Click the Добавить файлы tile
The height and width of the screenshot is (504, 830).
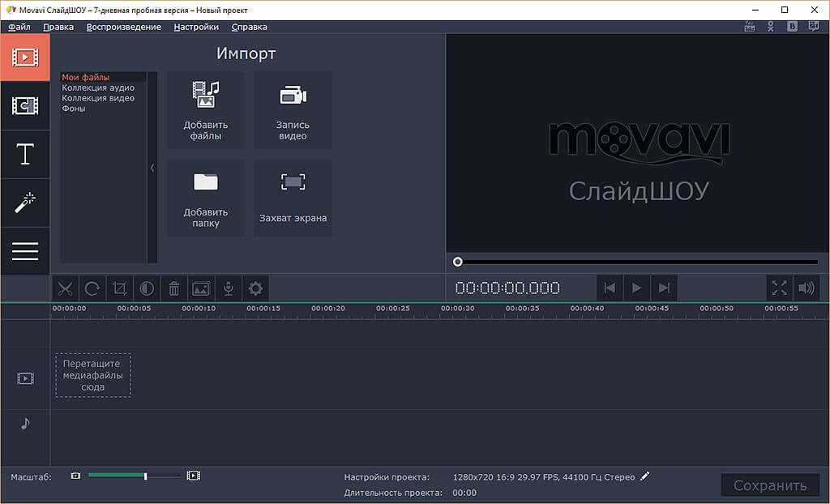click(205, 110)
